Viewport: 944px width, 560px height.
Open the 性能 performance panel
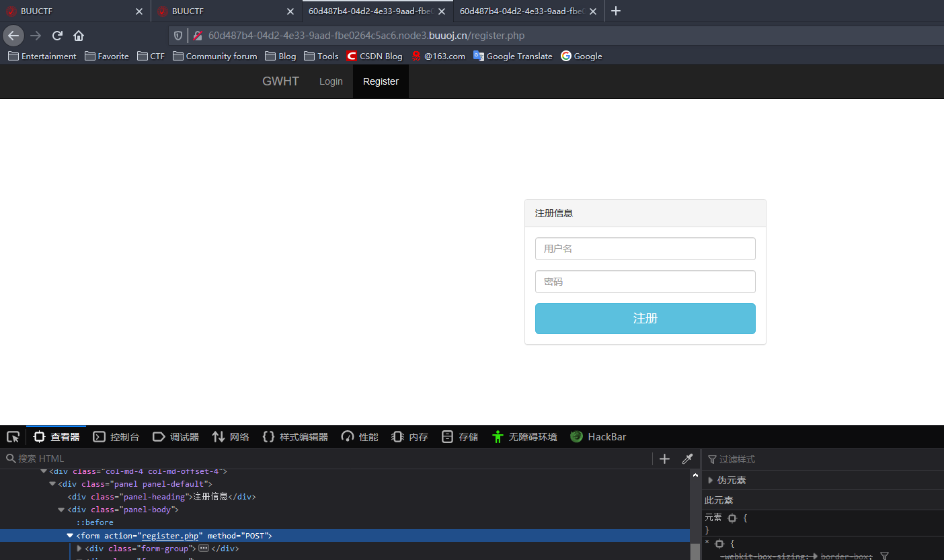(x=359, y=436)
